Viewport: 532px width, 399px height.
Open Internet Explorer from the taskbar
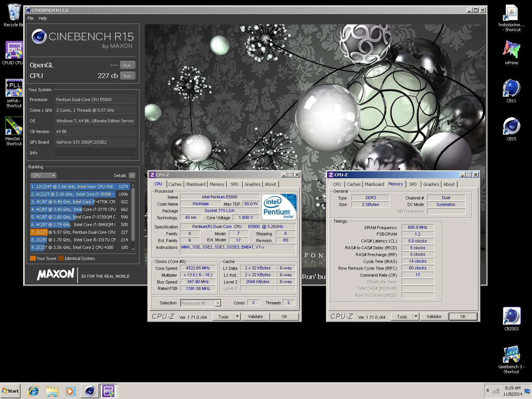click(33, 391)
